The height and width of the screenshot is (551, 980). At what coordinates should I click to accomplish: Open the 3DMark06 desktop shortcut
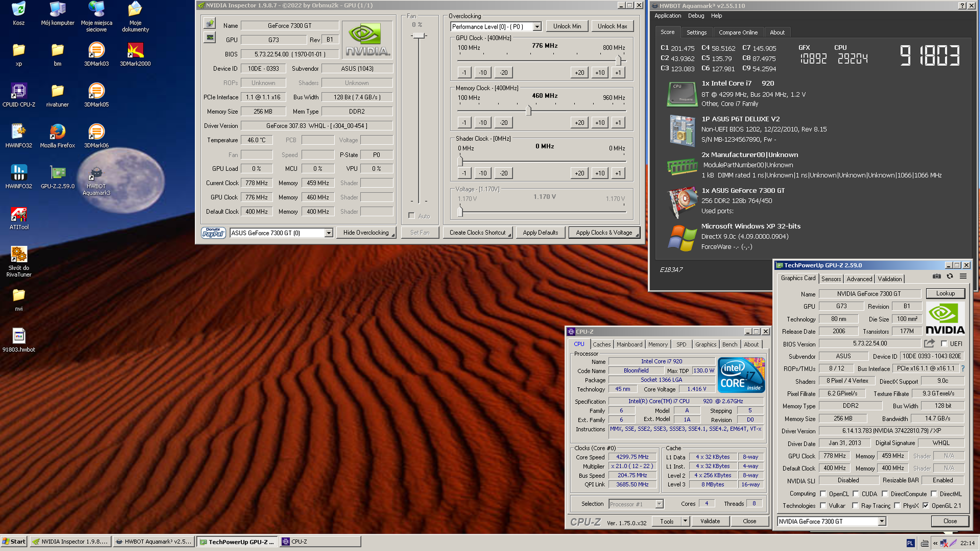click(96, 136)
